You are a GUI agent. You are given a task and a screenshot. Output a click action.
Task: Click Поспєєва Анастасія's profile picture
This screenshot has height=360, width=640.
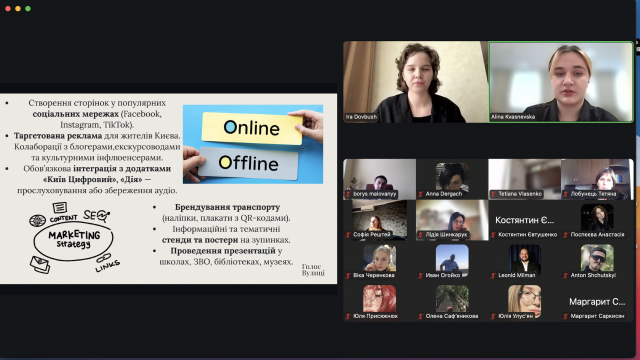coord(597,217)
